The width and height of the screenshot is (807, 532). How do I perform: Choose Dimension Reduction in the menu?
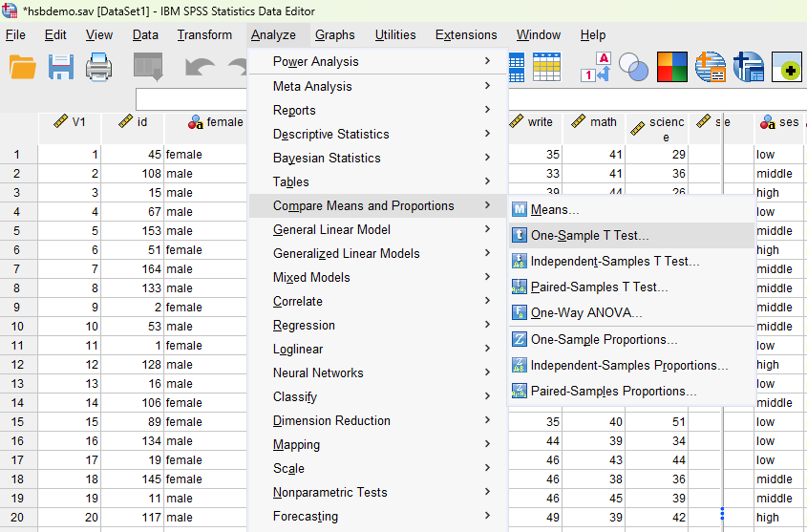[x=377, y=420]
